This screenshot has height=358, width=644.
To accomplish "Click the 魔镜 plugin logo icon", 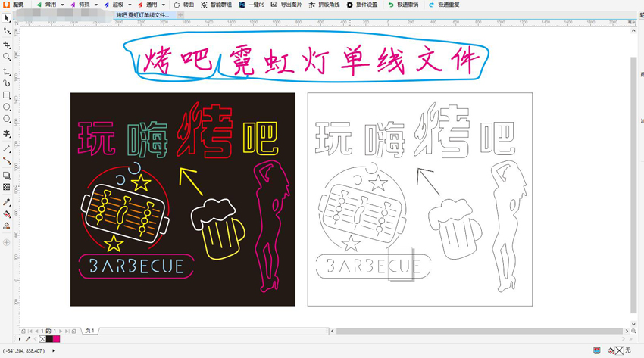I will coord(6,5).
